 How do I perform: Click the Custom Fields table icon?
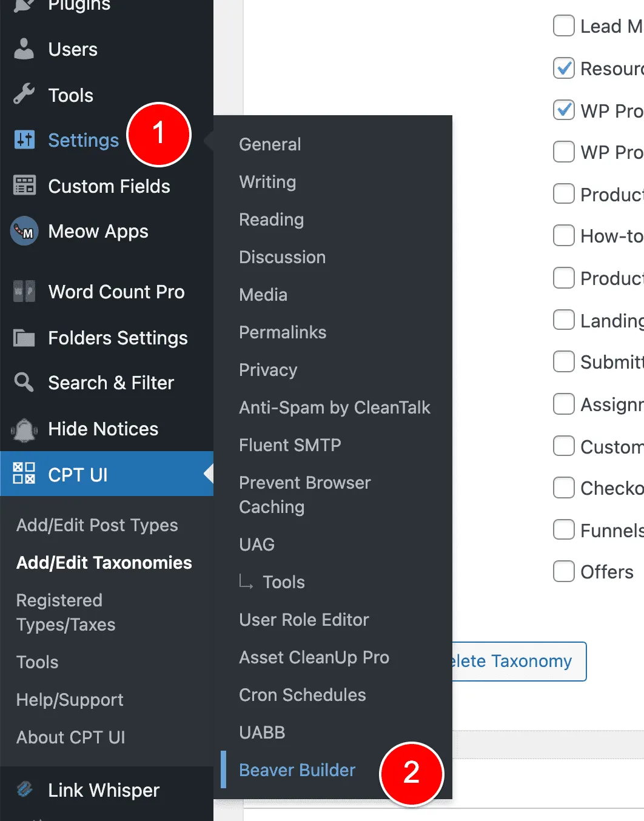pos(24,186)
